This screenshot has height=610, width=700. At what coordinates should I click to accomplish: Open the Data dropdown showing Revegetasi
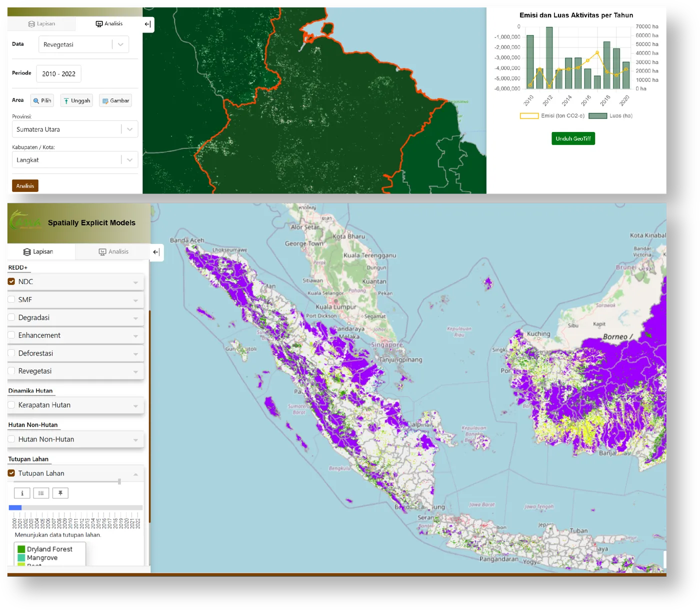pyautogui.click(x=83, y=44)
